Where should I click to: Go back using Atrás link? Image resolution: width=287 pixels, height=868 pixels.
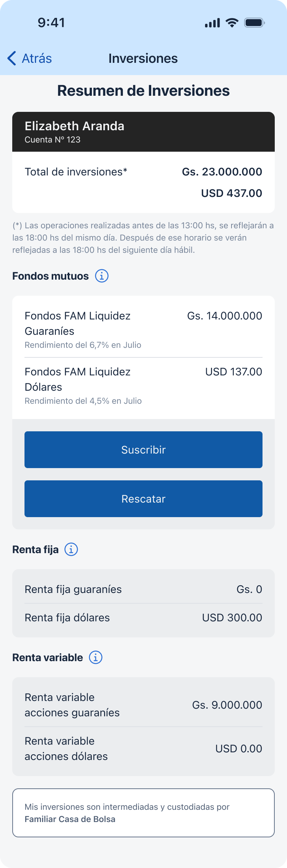37,58
